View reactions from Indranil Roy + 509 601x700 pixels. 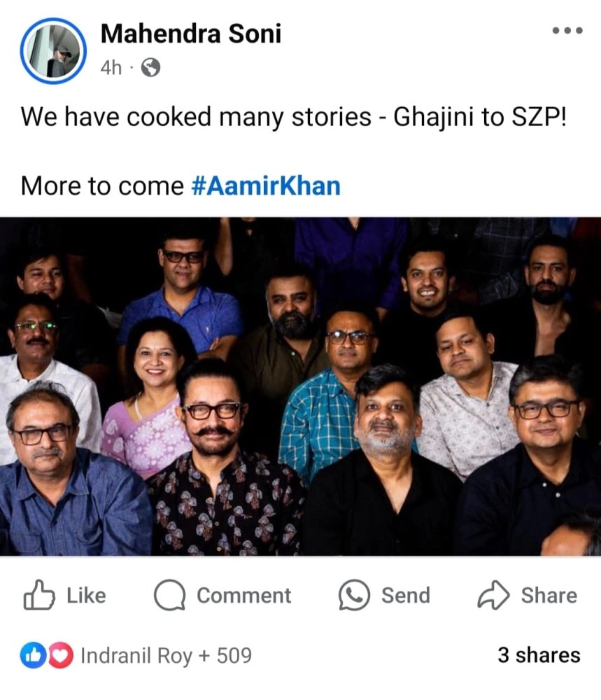coord(166,656)
